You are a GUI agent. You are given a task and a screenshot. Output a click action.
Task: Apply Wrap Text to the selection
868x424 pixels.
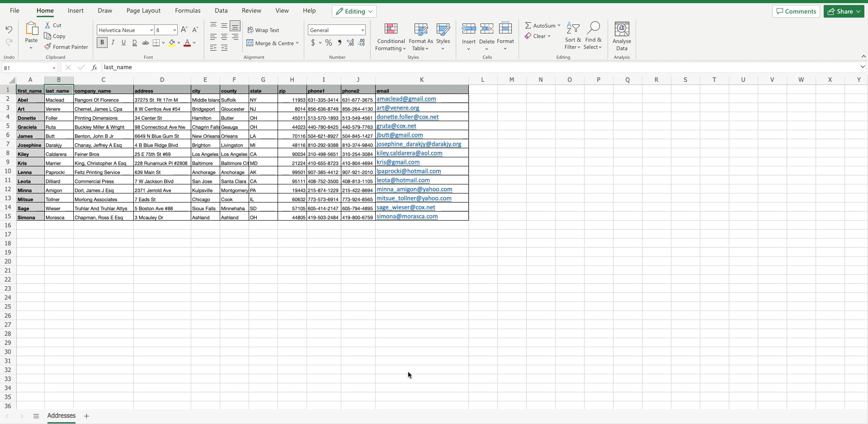click(x=264, y=30)
